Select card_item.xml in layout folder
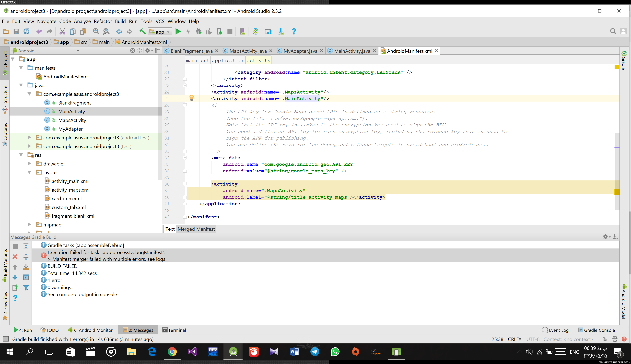Image resolution: width=631 pixels, height=364 pixels. coord(67,199)
